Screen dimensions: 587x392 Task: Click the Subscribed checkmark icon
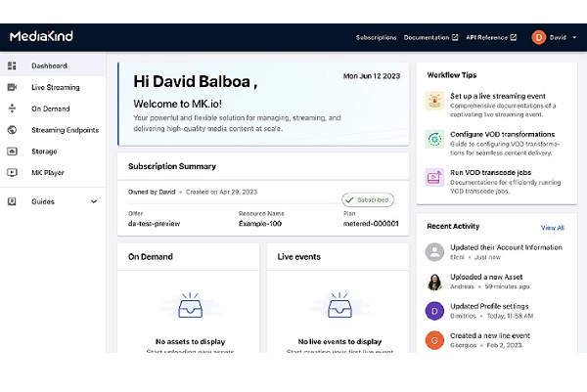click(x=349, y=199)
